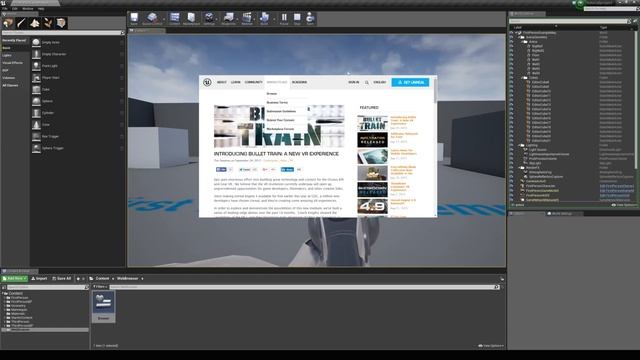Viewport: 640px width, 360px height.
Task: Toggle visibility eye of Light Source row
Action: [x=511, y=150]
